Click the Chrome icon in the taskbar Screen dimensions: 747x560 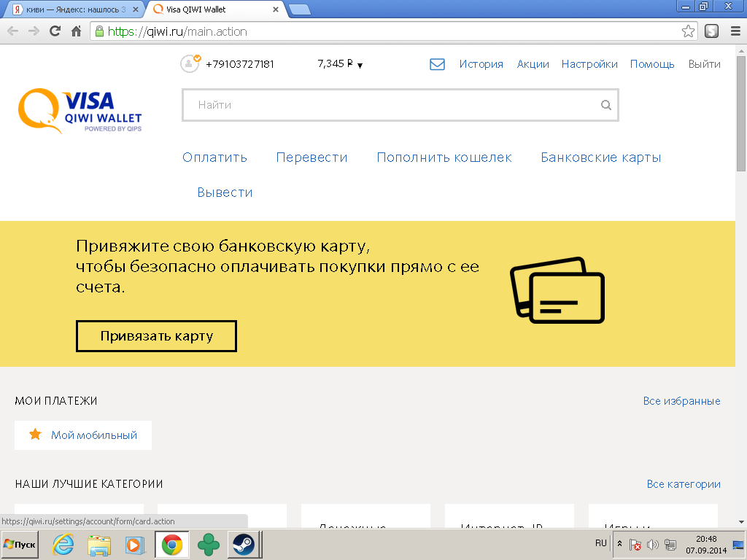[172, 544]
